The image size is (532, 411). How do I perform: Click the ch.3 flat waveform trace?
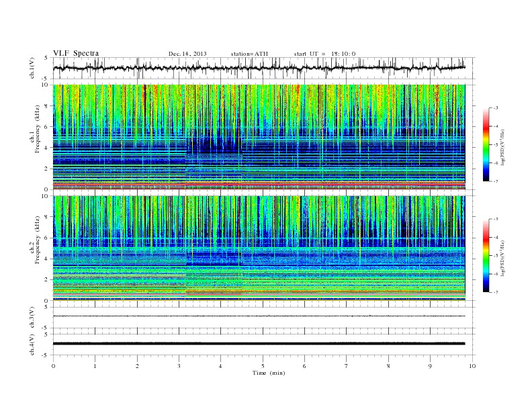pyautogui.click(x=259, y=316)
